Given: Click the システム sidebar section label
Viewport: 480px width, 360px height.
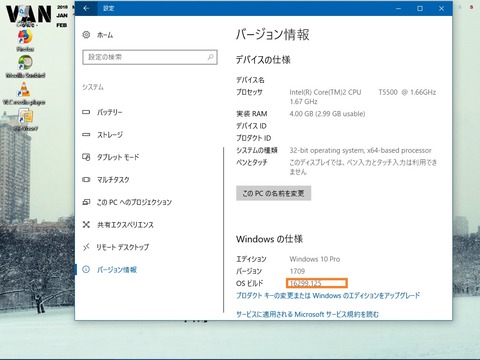Looking at the screenshot, I should coord(93,87).
